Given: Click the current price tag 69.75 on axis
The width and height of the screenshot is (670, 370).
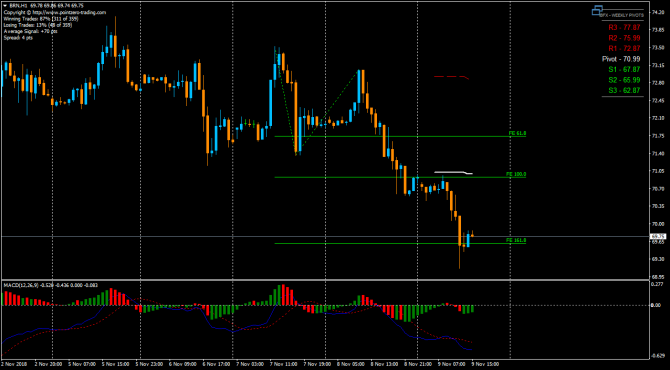Looking at the screenshot, I should (658, 236).
